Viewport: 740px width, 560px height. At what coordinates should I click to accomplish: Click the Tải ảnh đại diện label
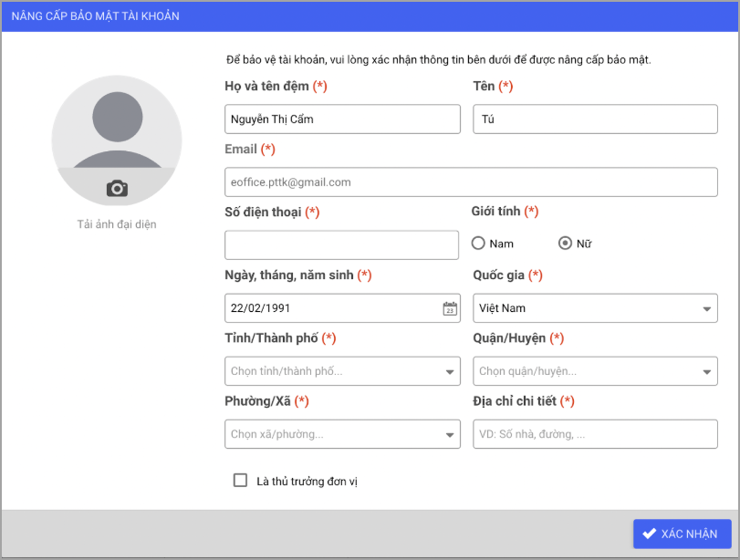(117, 224)
